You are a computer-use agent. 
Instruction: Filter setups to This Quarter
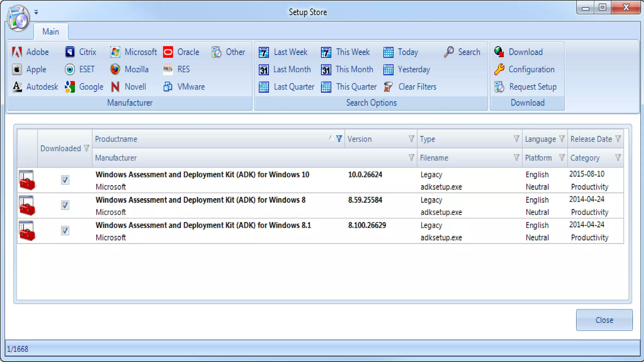coord(348,86)
